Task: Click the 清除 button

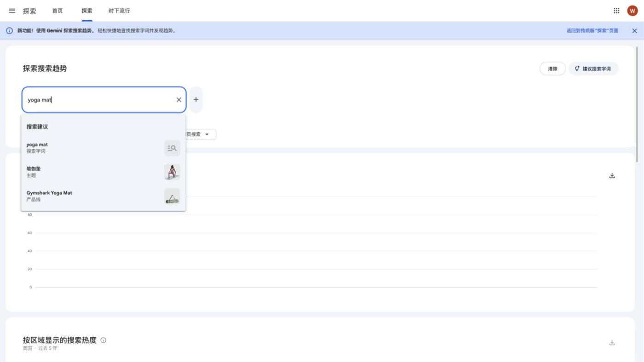Action: [552, 69]
